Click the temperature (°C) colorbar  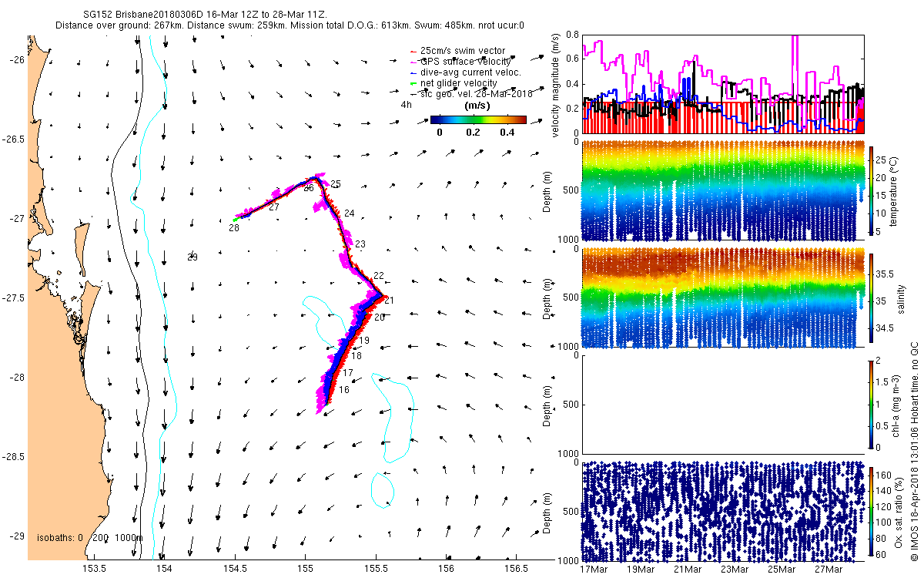872,190
